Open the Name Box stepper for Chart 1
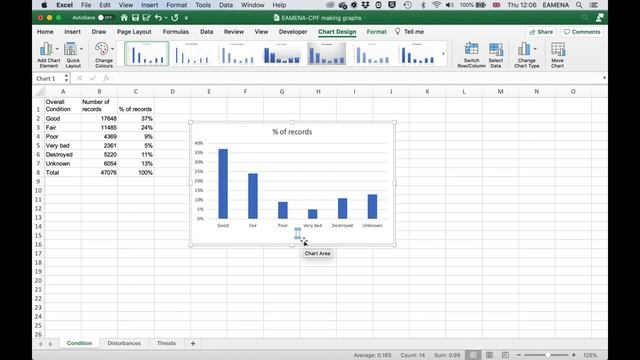 tap(66, 78)
